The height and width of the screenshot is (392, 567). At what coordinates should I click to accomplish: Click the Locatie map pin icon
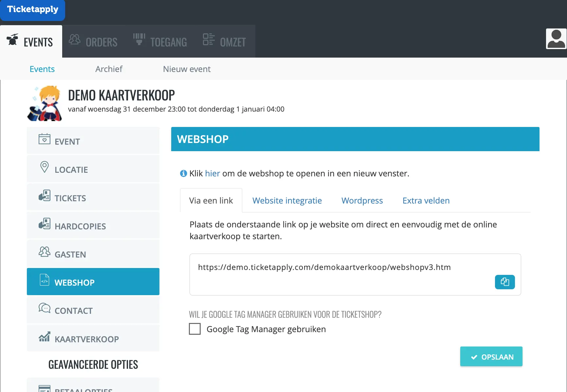point(44,167)
